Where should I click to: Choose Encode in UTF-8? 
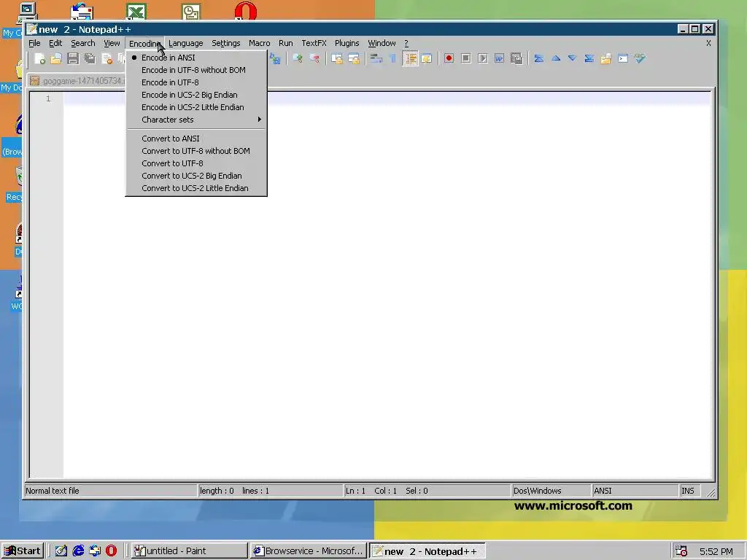(196, 82)
